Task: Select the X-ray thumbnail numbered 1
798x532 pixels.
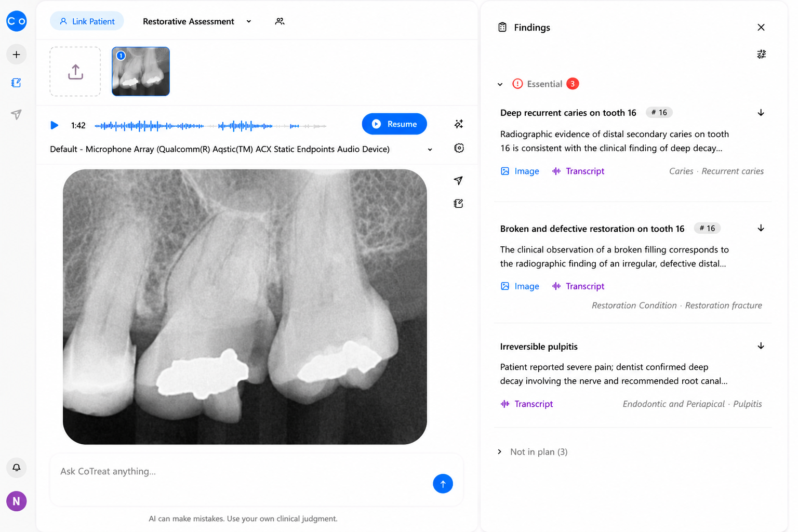Action: pos(141,72)
